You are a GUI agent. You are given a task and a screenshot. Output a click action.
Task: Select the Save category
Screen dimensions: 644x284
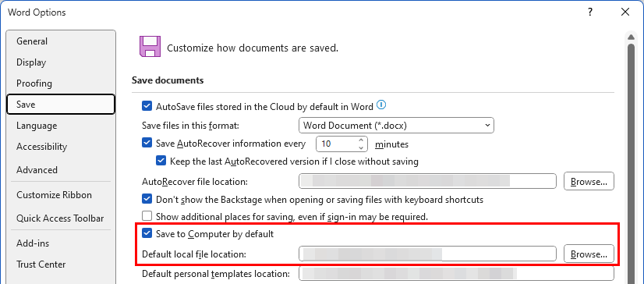click(61, 105)
